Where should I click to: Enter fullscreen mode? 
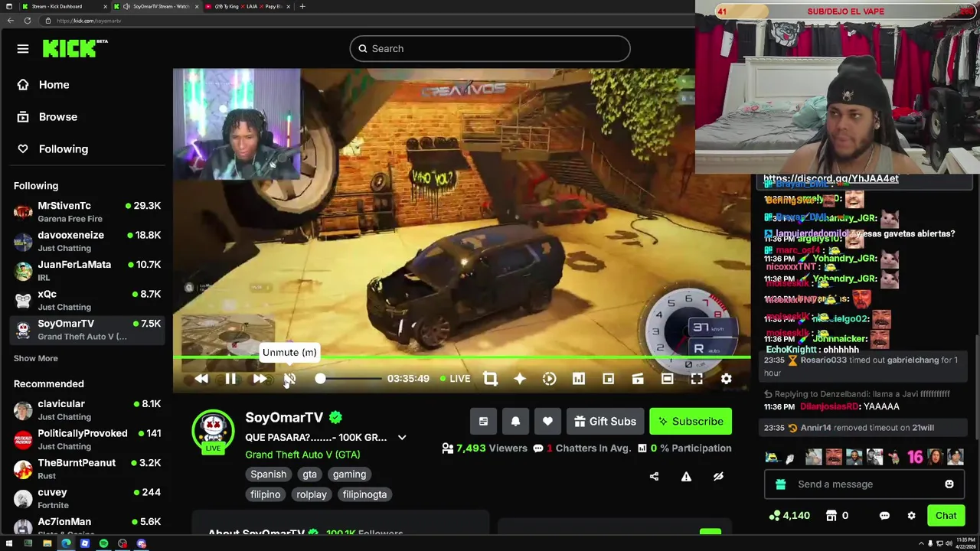tap(696, 379)
